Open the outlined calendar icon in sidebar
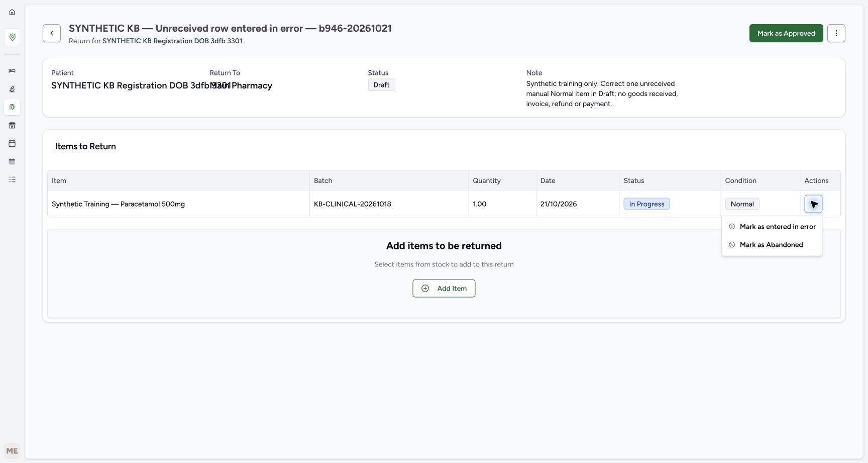 point(12,143)
